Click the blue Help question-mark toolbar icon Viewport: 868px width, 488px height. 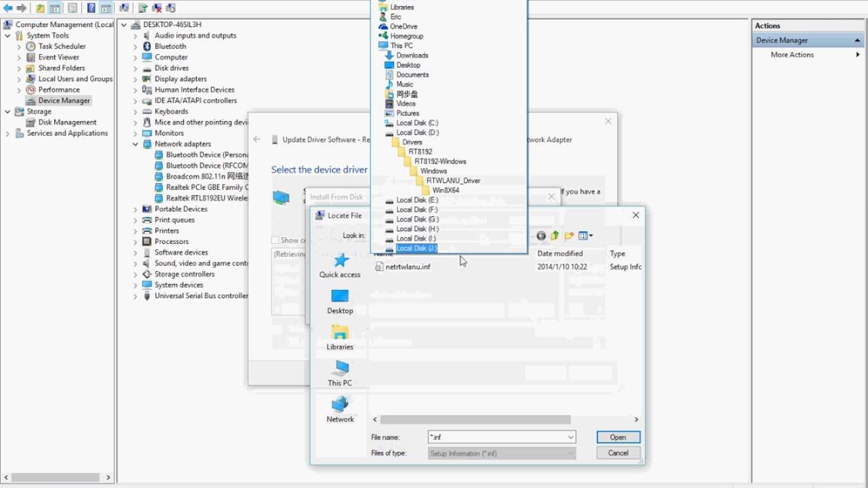(x=91, y=8)
